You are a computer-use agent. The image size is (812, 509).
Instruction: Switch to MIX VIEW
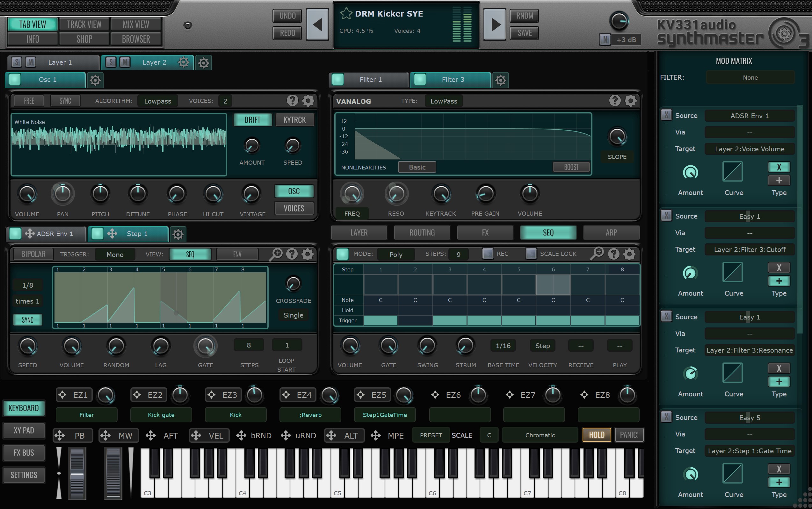[x=136, y=24]
